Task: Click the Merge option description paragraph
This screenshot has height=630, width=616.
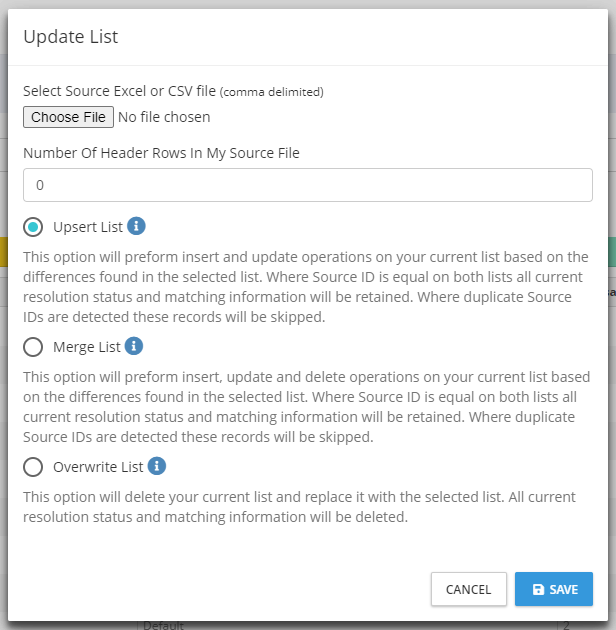Action: [x=306, y=407]
